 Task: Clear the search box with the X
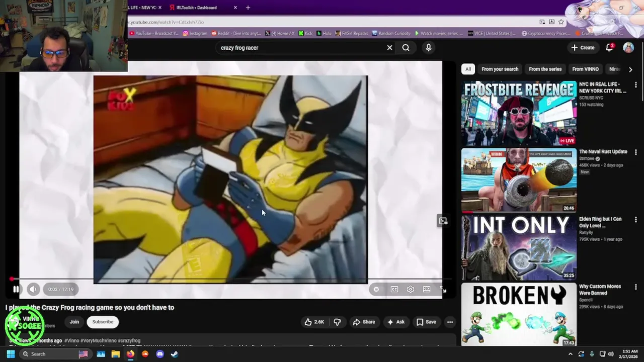pyautogui.click(x=389, y=48)
